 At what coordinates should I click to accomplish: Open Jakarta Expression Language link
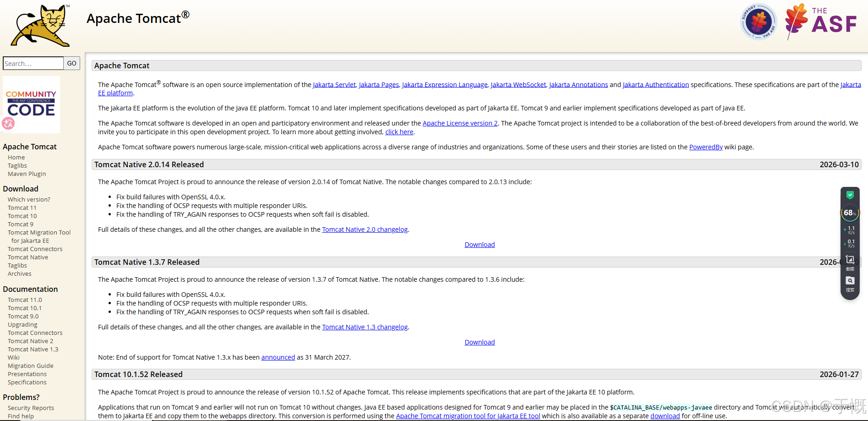[445, 85]
